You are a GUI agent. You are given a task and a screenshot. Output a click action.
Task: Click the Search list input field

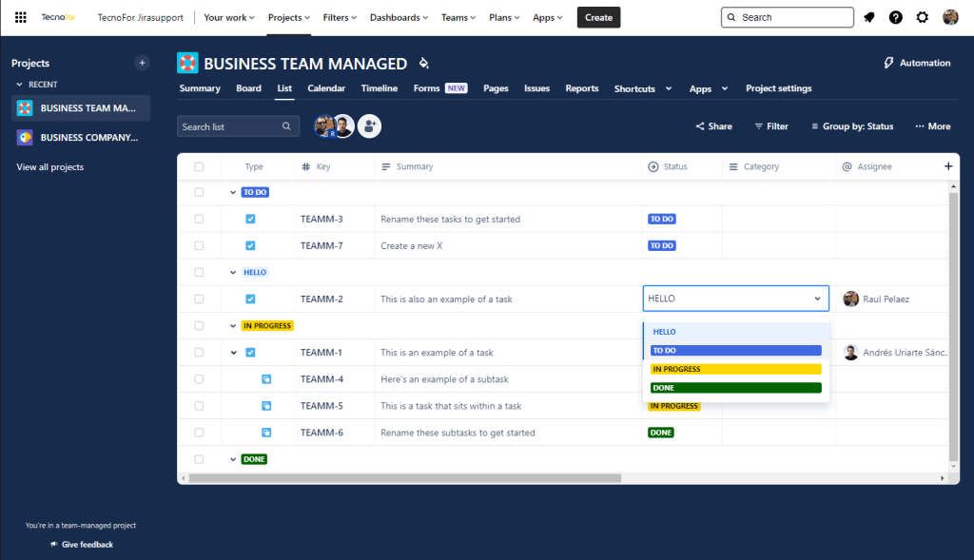tap(229, 126)
